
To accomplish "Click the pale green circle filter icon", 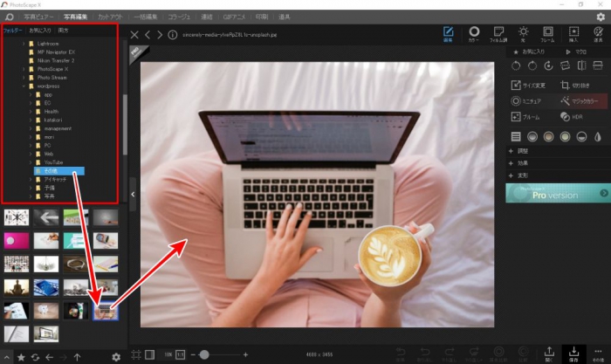I will (565, 136).
